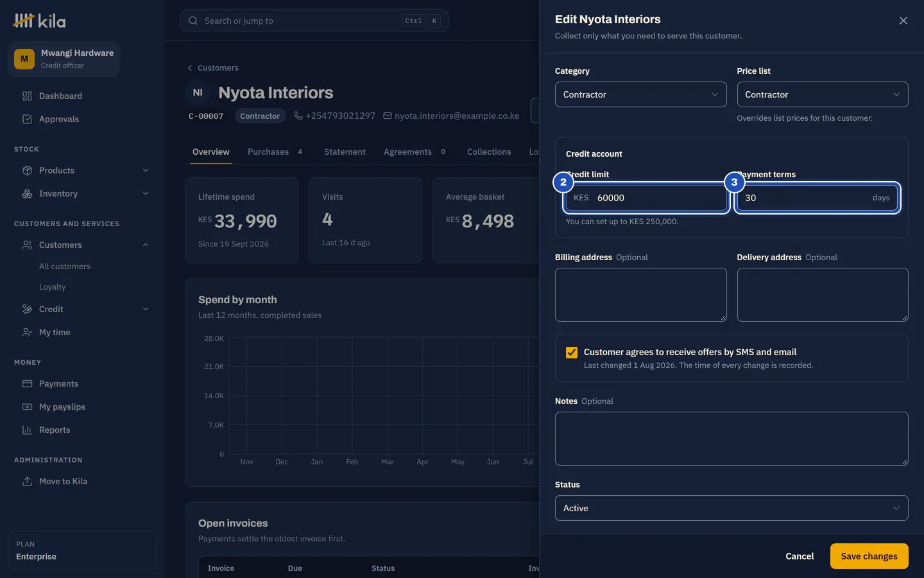Click the Payment terms days field
This screenshot has height=578, width=924.
tap(817, 198)
